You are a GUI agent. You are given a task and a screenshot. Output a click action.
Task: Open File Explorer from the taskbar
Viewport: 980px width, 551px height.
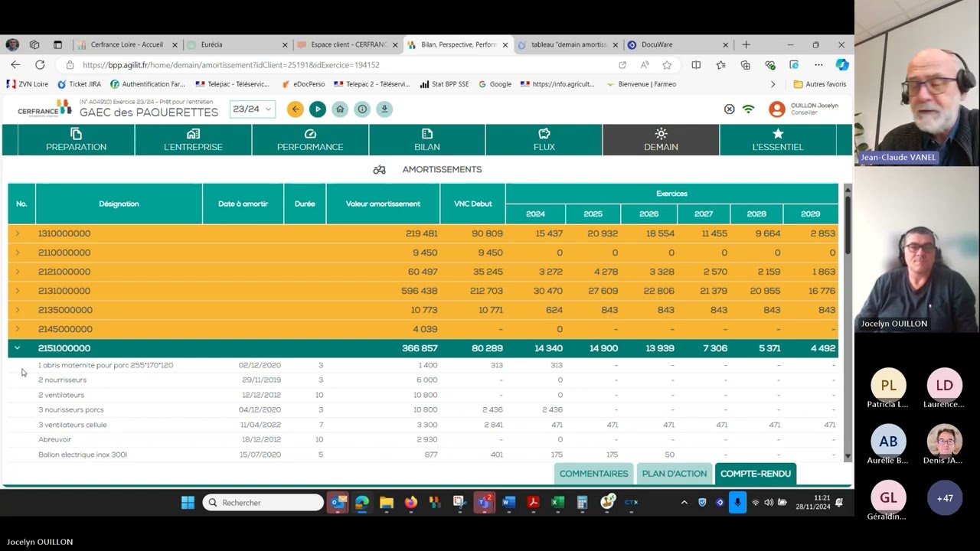[x=387, y=503]
